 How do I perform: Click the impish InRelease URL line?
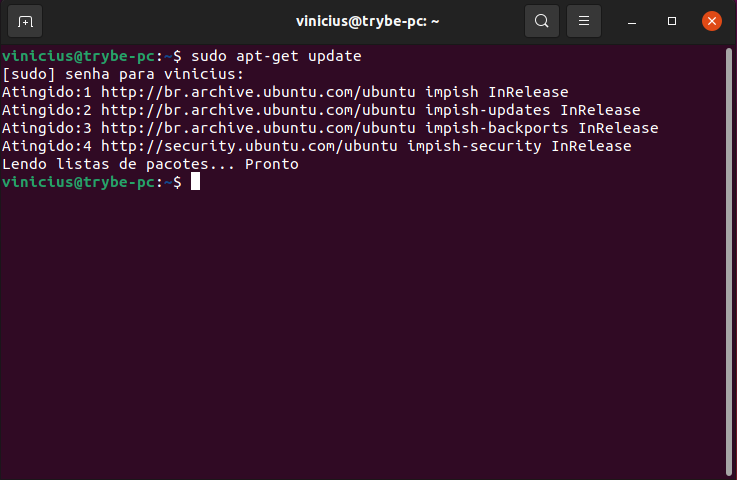coord(285,92)
